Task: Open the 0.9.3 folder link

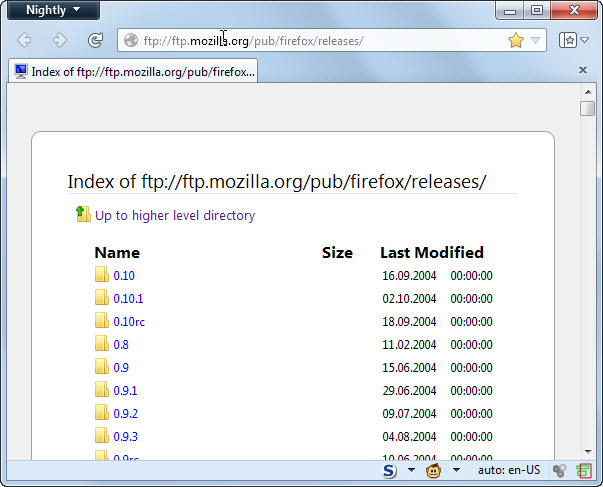Action: pyautogui.click(x=125, y=437)
